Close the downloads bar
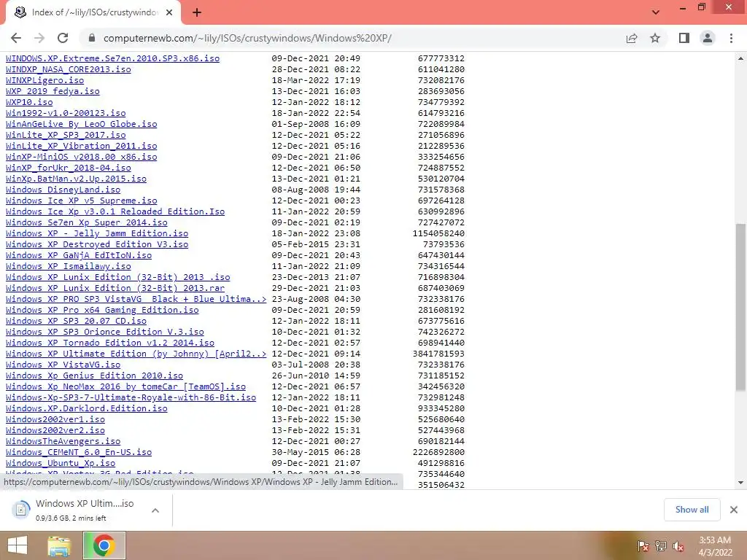Screen dimensions: 747x560 (x=734, y=510)
